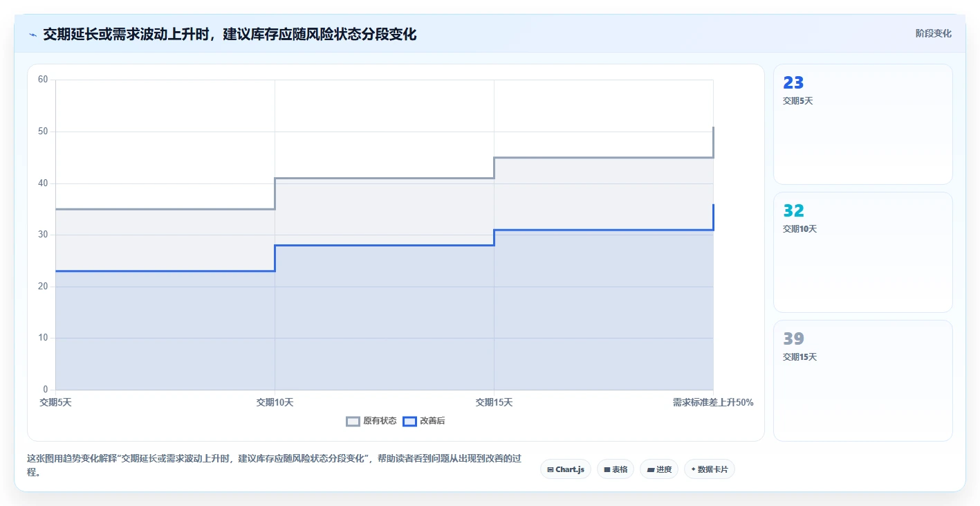Viewport: 980px width, 506px height.
Task: Click the y-axis label 50
Action: click(x=43, y=132)
